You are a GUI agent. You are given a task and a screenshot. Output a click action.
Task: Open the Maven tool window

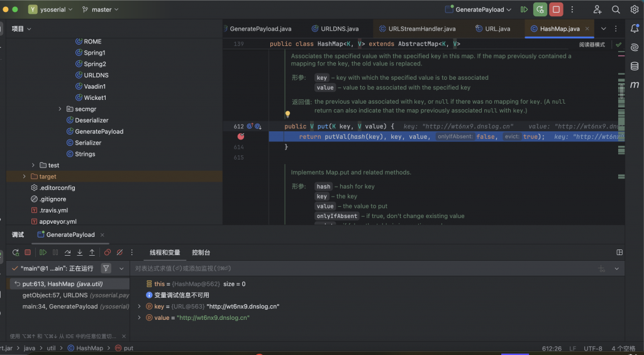click(x=635, y=85)
